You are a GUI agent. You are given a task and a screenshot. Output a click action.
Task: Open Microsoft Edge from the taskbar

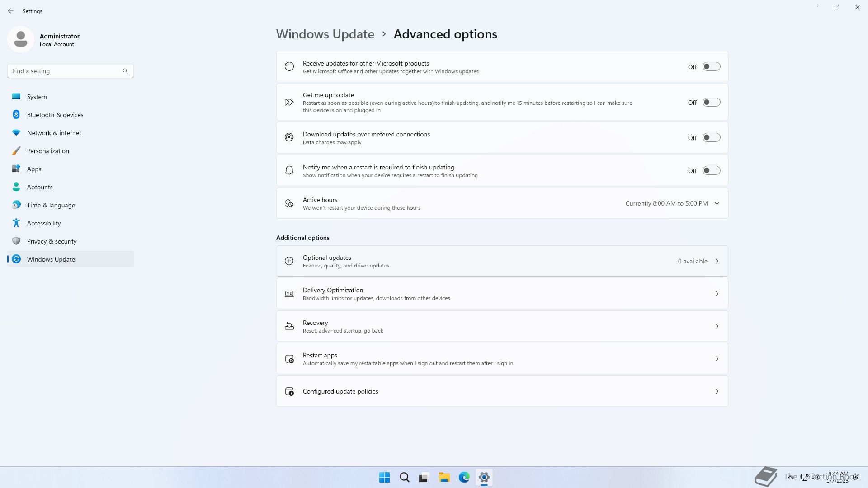point(464,477)
